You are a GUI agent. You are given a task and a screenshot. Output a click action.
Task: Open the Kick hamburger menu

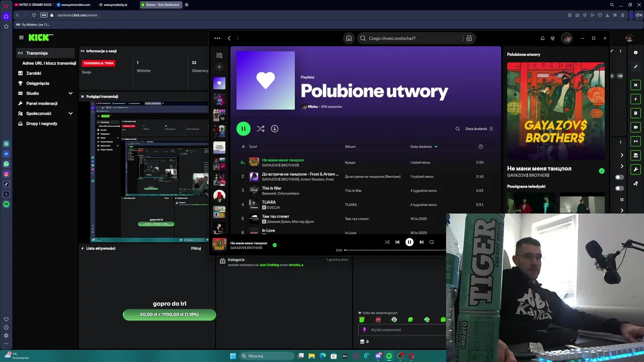pos(21,38)
